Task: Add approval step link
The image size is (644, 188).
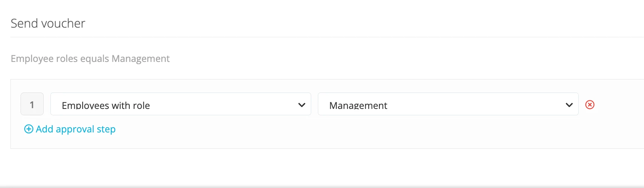Action: coord(70,129)
